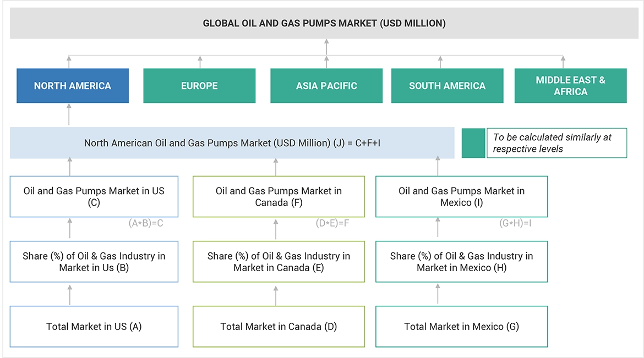Click the North American Oil and Gas Pumps Market bar
The height and width of the screenshot is (358, 644).
click(232, 143)
